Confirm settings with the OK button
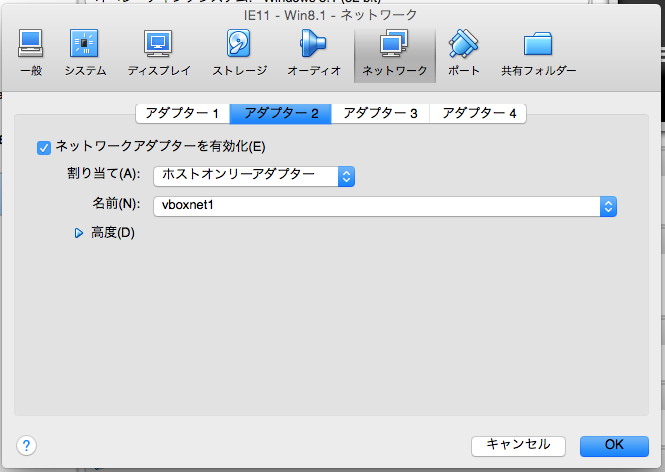This screenshot has width=665, height=472. (x=614, y=444)
